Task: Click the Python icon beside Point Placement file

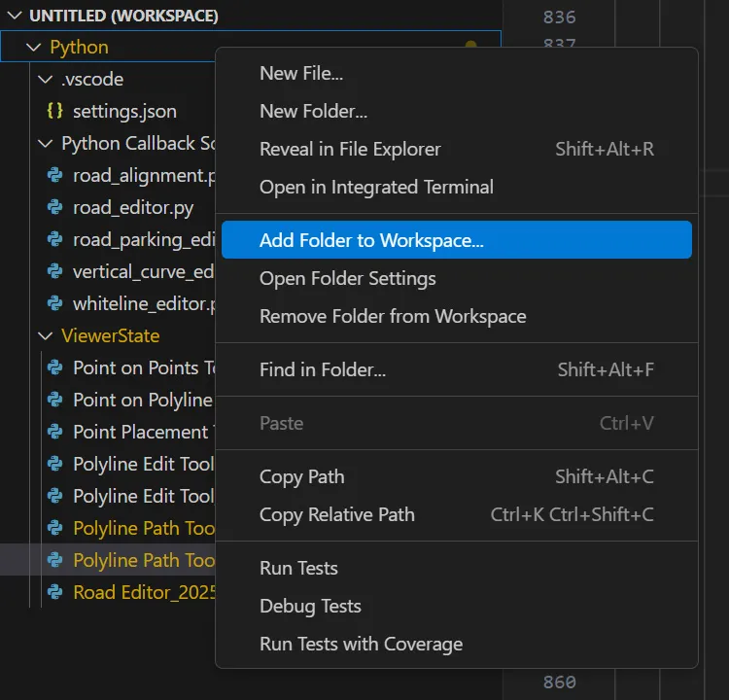Action: click(x=54, y=432)
